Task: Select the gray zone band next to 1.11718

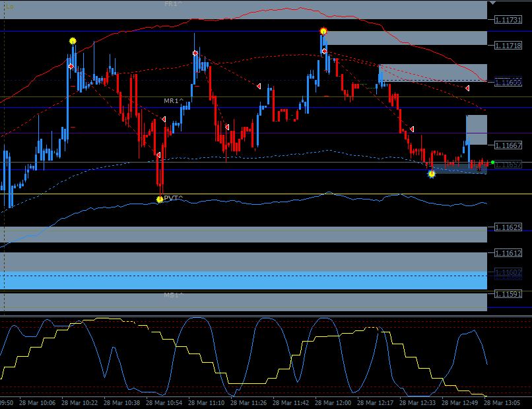Action: 407,38
